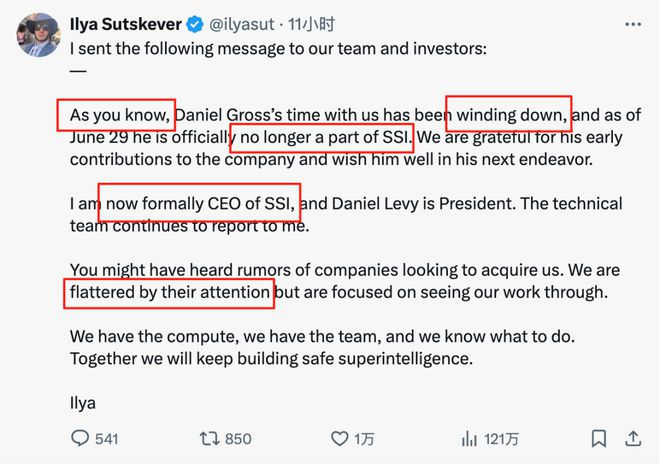Like the tweet with the heart icon
This screenshot has height=464, width=660.
[x=338, y=439]
